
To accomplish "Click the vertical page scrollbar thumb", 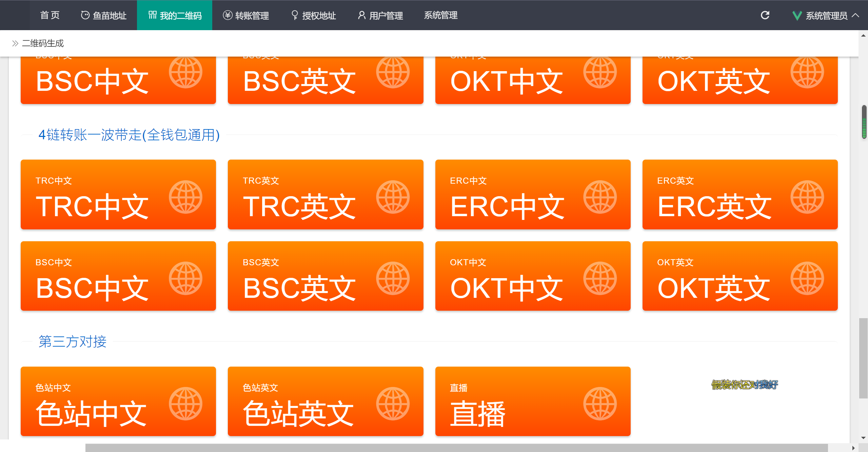I will pos(863,358).
